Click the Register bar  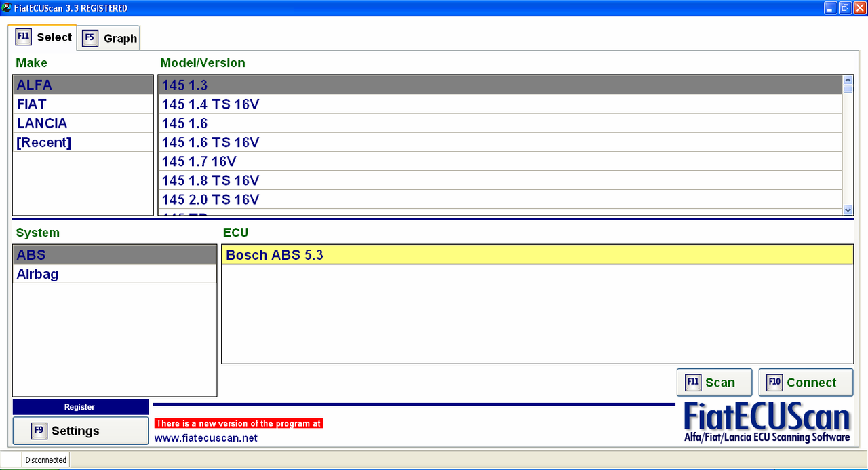[x=80, y=407]
